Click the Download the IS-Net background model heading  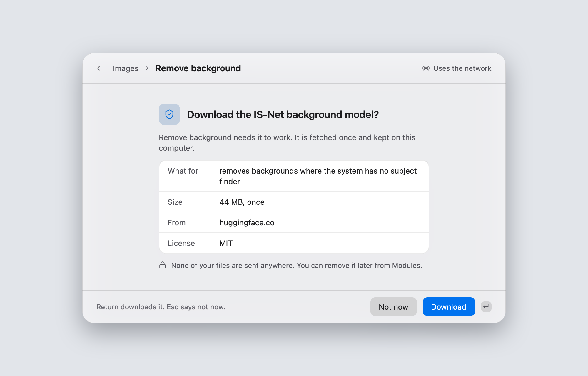point(283,115)
